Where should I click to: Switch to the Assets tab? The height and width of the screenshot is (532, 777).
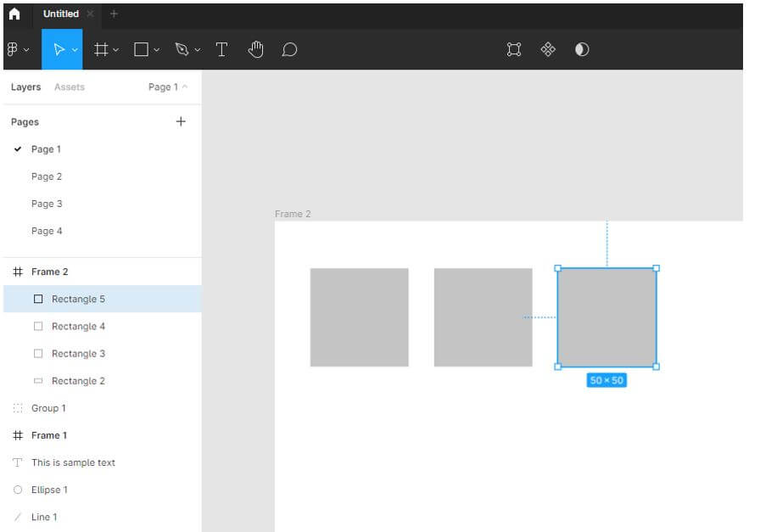point(70,87)
